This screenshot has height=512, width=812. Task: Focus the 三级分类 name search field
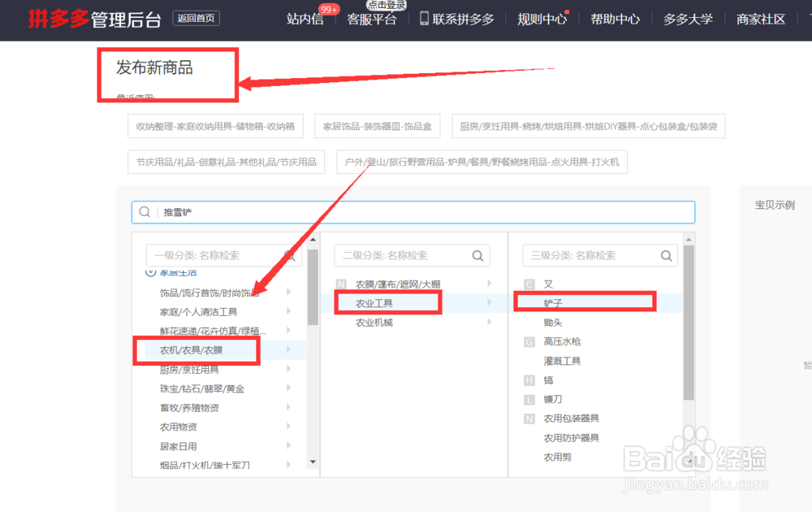(600, 255)
